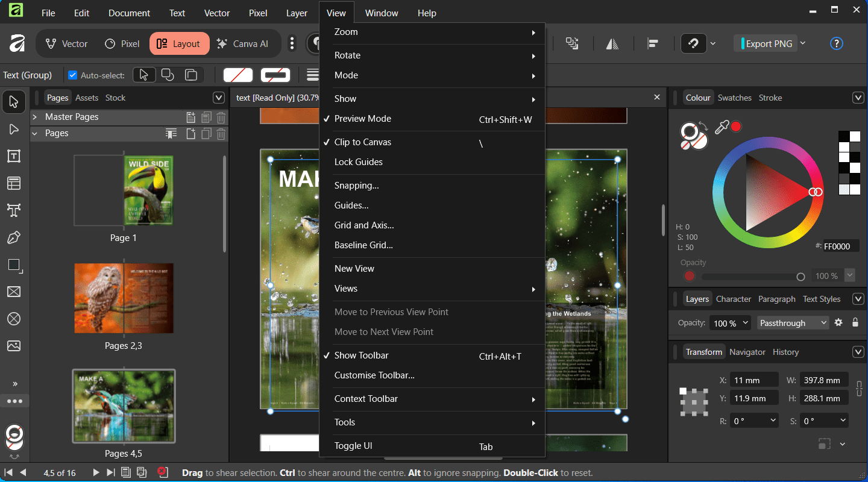
Task: Toggle Preview Mode in View menu
Action: pyautogui.click(x=363, y=119)
